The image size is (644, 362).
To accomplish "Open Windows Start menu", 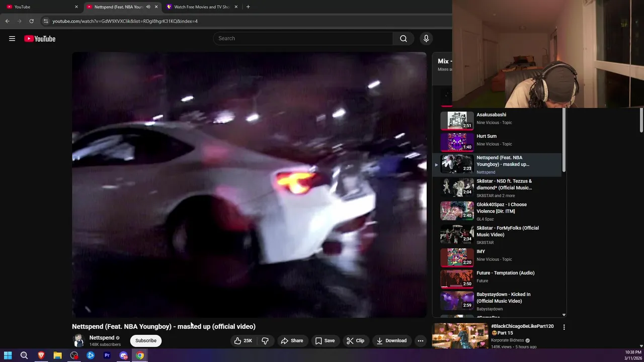I will point(8,355).
